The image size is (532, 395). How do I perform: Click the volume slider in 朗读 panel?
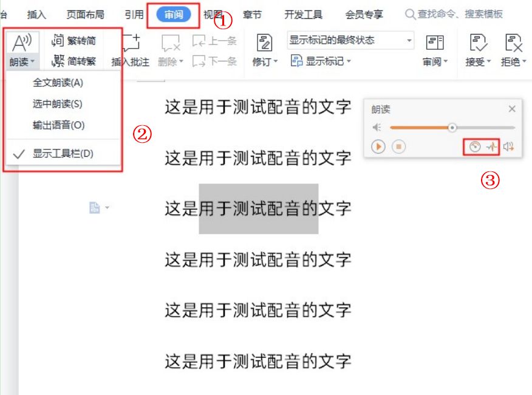point(452,128)
